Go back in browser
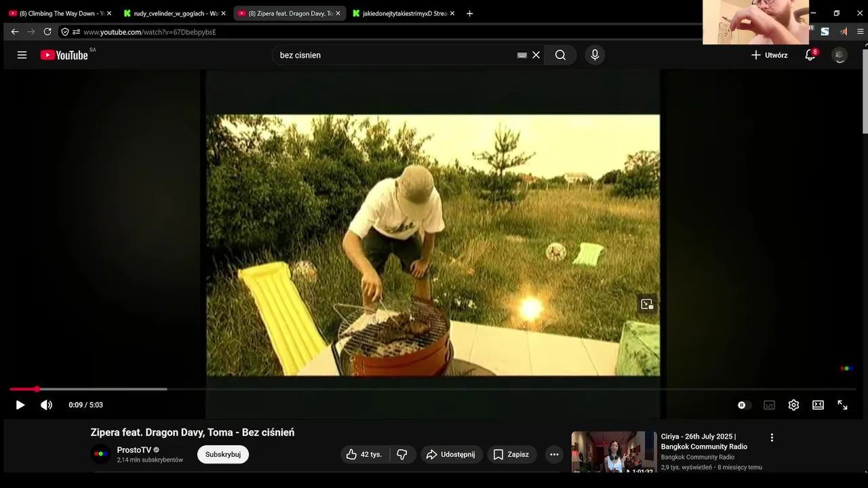 click(x=15, y=32)
